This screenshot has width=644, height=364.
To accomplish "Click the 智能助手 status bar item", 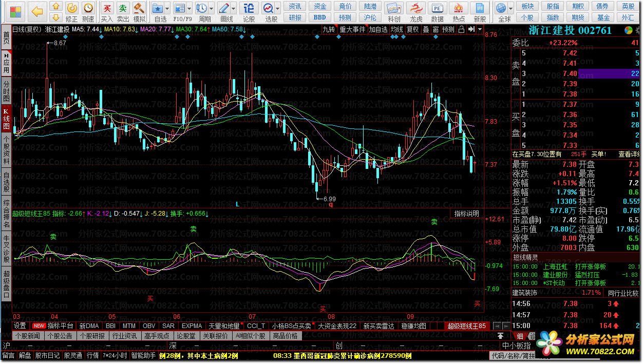I will [144, 355].
